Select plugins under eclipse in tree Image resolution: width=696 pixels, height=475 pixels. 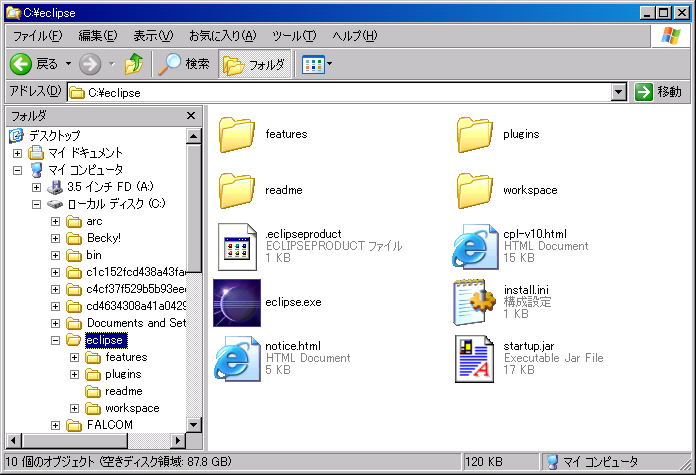tap(123, 374)
